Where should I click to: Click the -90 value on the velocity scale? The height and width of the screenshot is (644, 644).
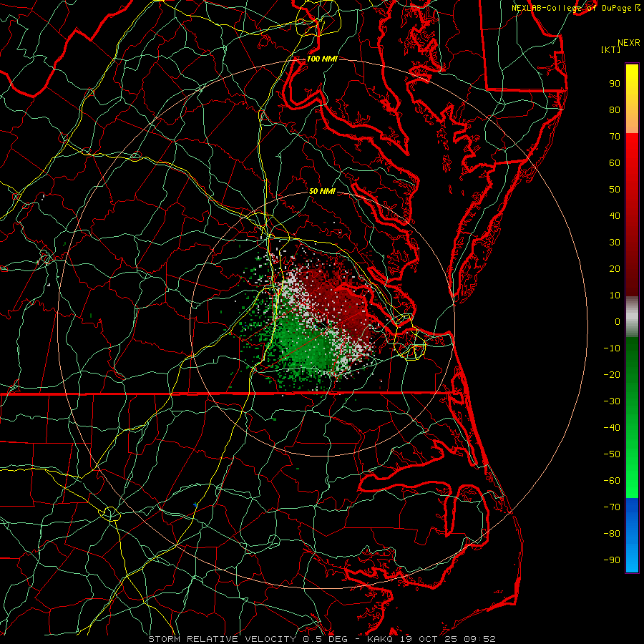pyautogui.click(x=612, y=560)
